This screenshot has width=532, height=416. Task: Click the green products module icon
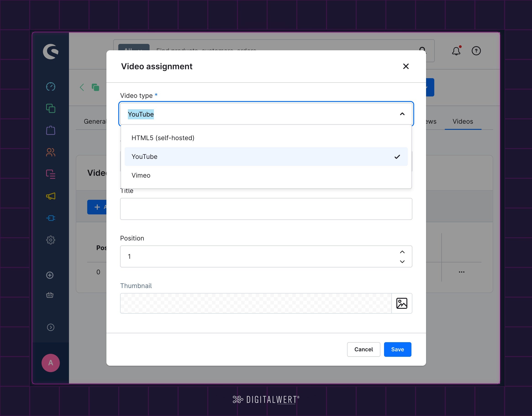point(95,87)
